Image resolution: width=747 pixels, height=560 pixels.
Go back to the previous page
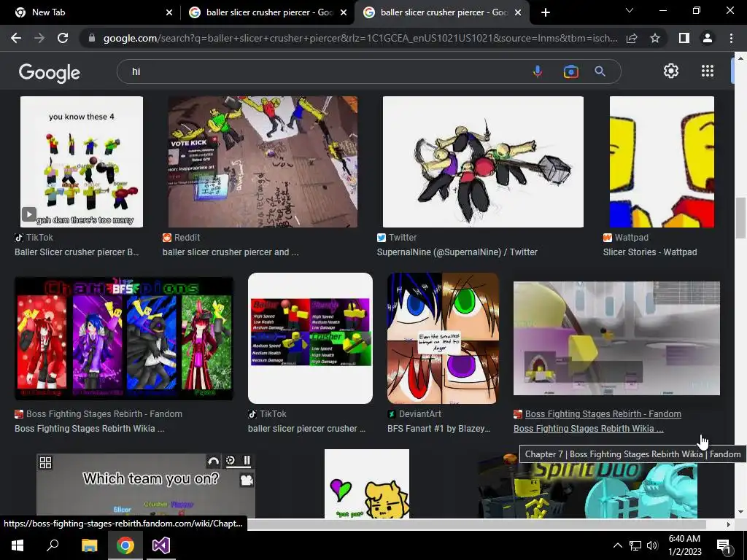(16, 38)
